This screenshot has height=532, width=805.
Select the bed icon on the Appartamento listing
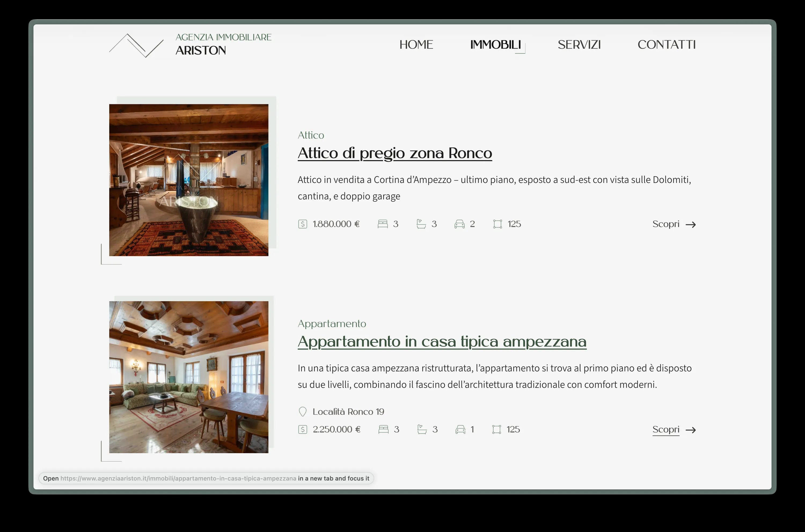click(383, 429)
